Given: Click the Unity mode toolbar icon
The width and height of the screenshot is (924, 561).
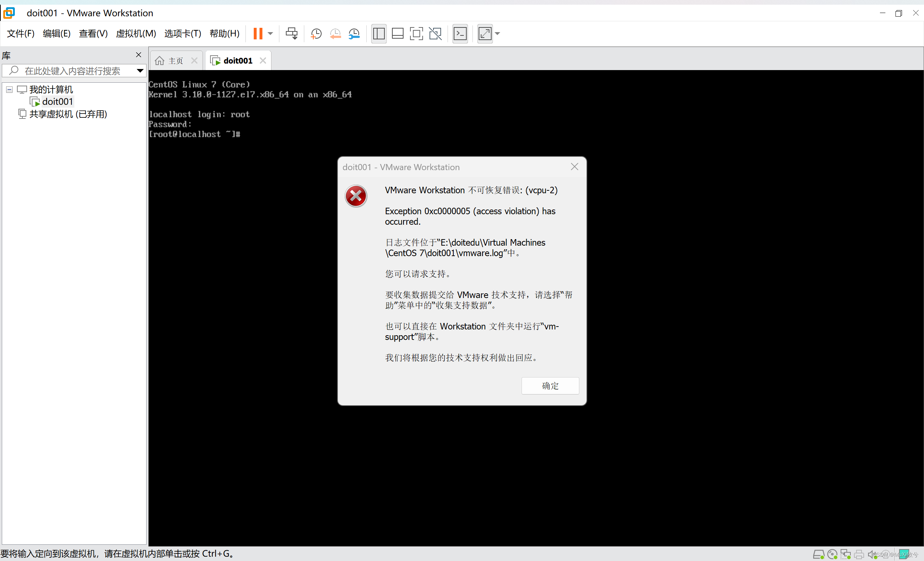Looking at the screenshot, I should pos(435,33).
